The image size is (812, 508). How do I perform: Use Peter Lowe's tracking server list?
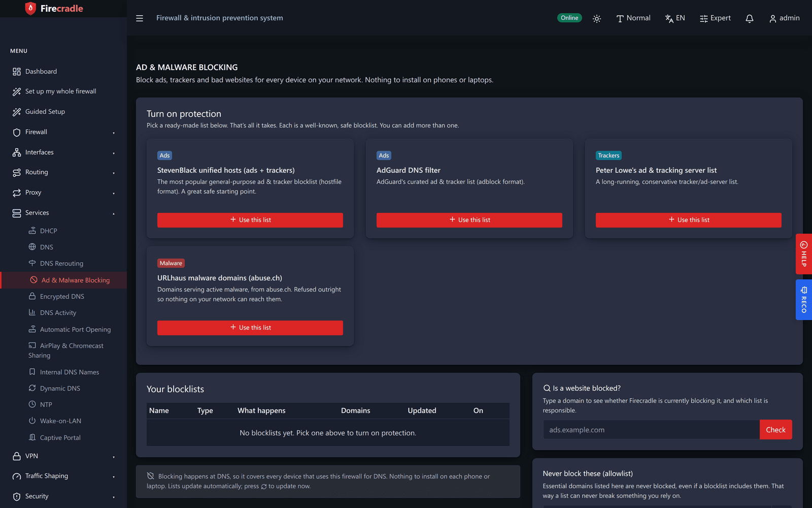(689, 220)
